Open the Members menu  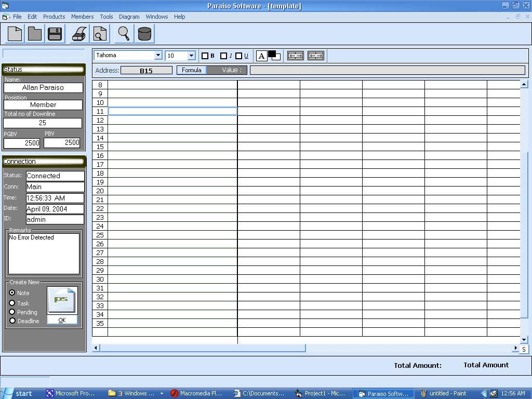coord(83,17)
